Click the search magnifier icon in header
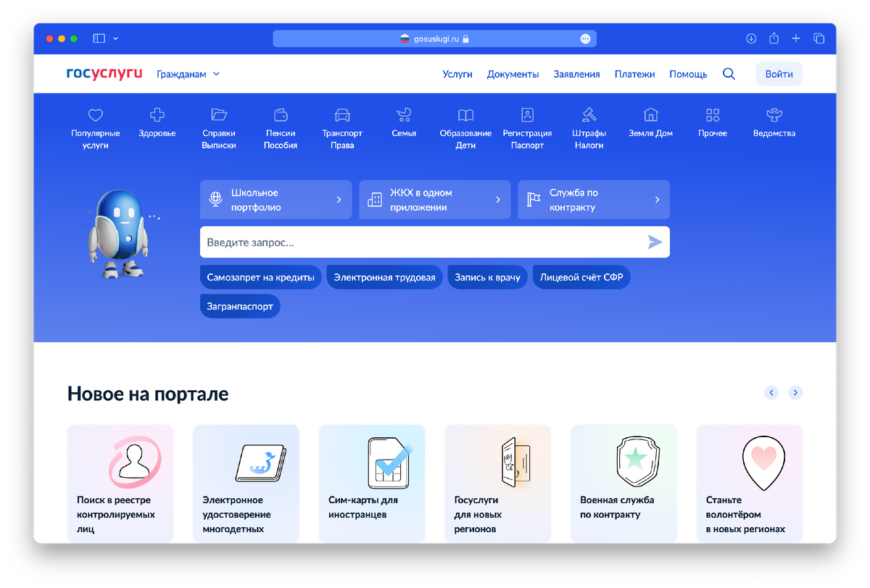870x588 pixels. coord(729,74)
